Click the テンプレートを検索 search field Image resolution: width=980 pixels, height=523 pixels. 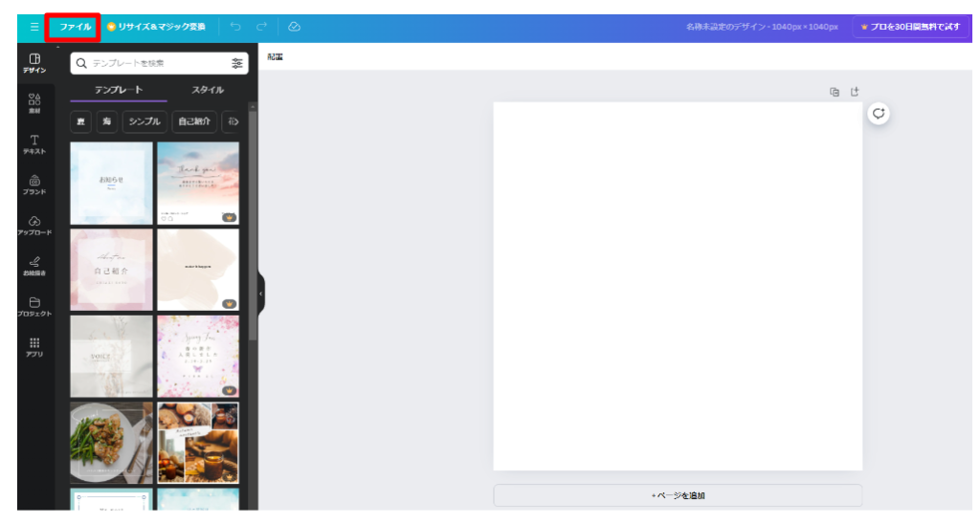coord(160,63)
